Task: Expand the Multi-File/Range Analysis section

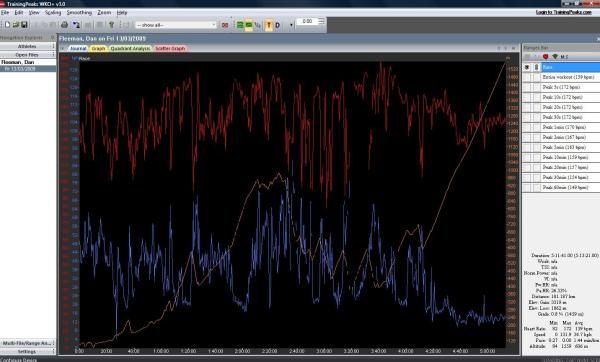Action: click(x=28, y=343)
